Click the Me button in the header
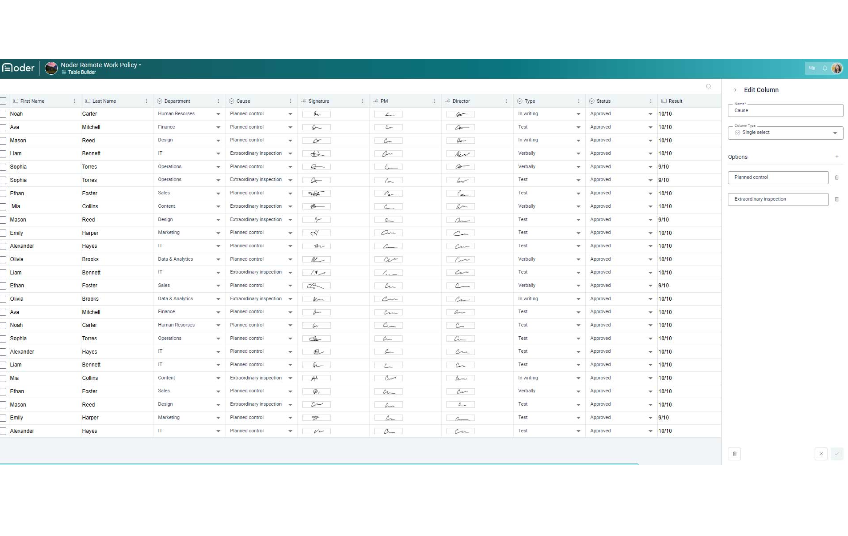Screen dimensions: 848x536 (x=812, y=68)
